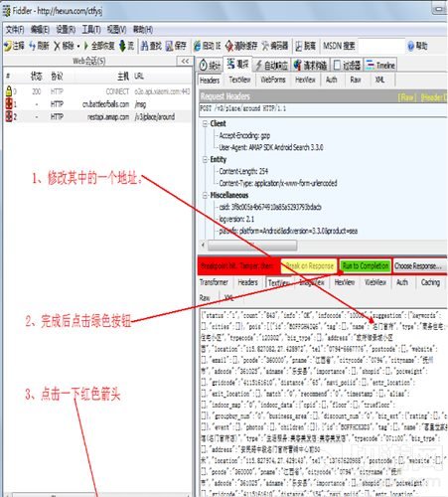
Task: Select the request HexView inspector tab
Action: coord(305,80)
